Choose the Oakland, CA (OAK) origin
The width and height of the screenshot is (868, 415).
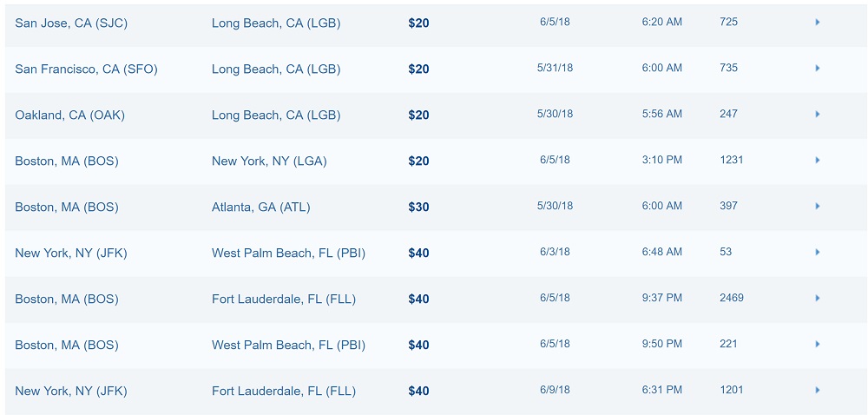(69, 115)
